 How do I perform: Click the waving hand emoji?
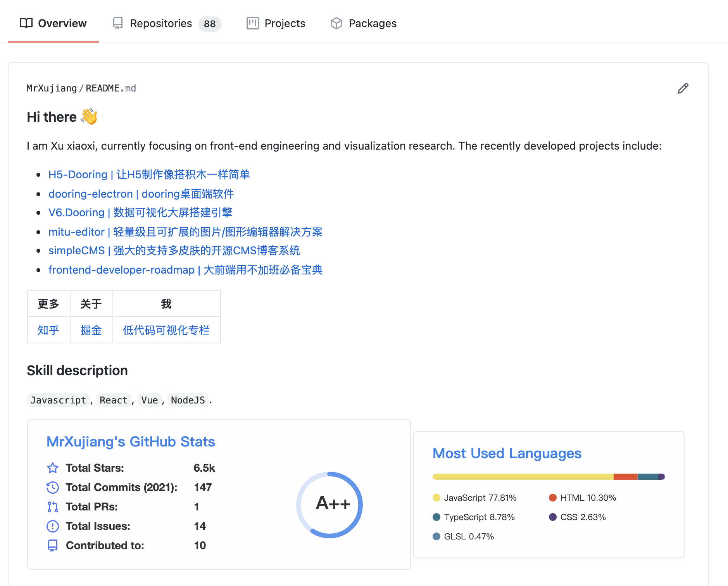(89, 117)
